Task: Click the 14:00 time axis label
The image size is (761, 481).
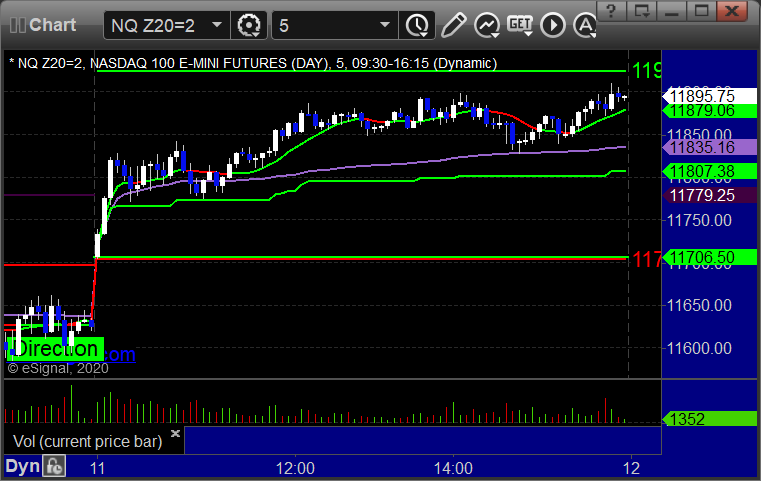Action: (453, 468)
